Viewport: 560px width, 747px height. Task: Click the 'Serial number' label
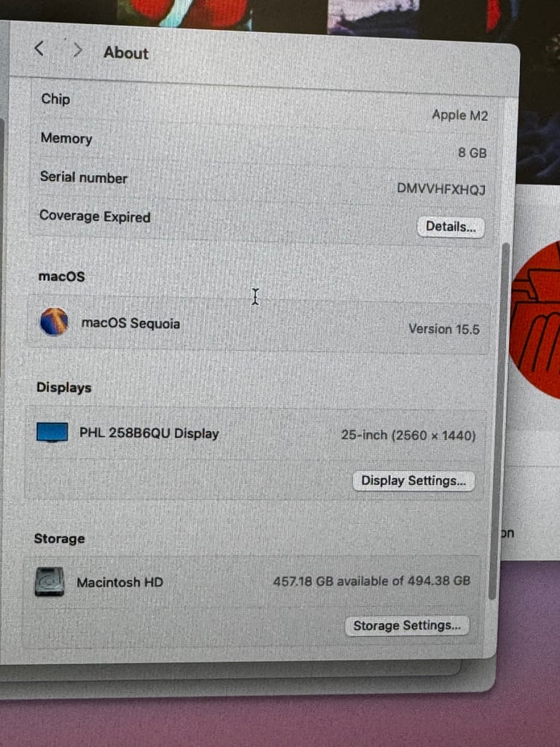pos(83,177)
